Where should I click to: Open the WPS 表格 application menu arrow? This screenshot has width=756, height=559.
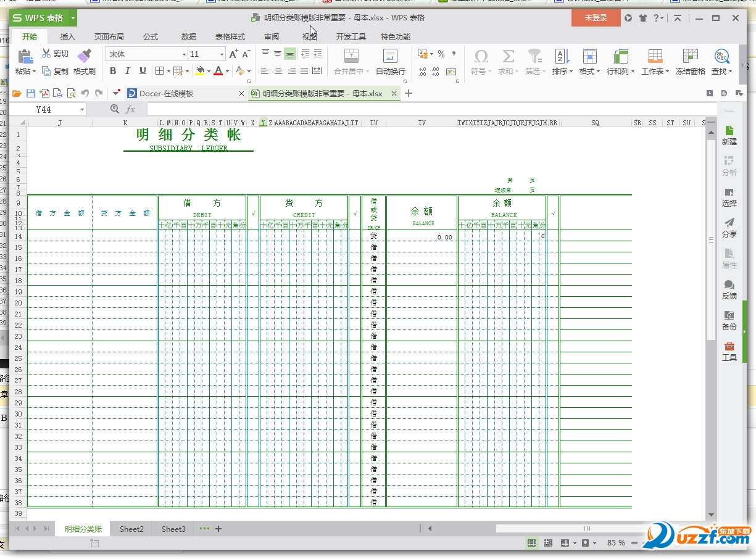point(73,18)
